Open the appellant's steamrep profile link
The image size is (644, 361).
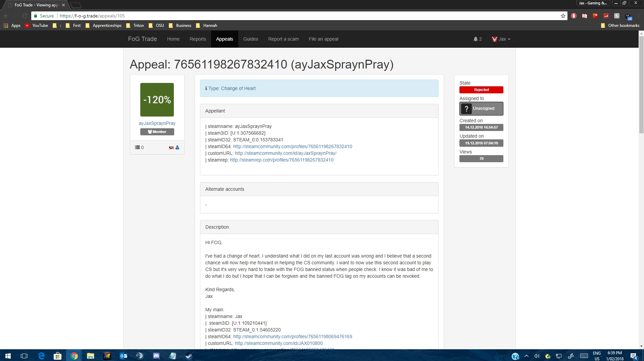pos(282,160)
